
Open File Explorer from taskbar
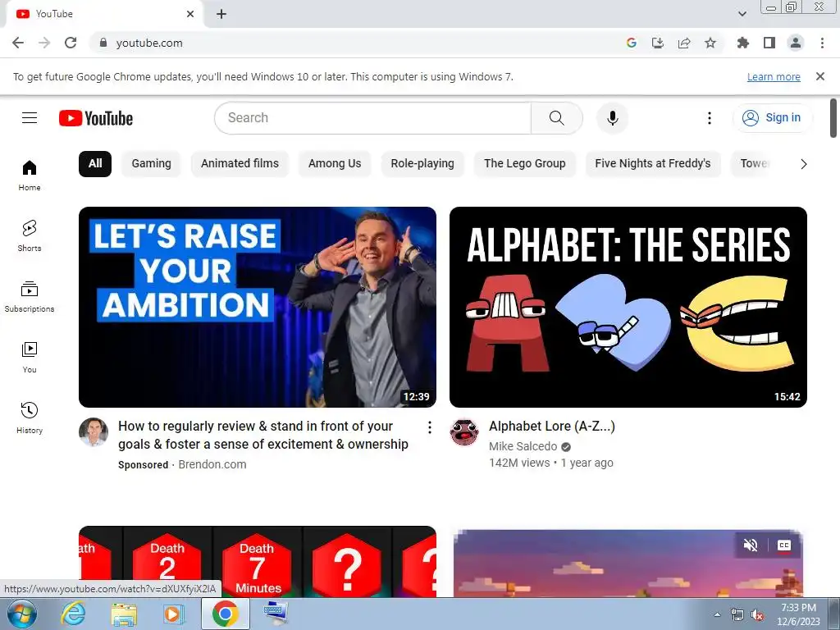(x=124, y=614)
